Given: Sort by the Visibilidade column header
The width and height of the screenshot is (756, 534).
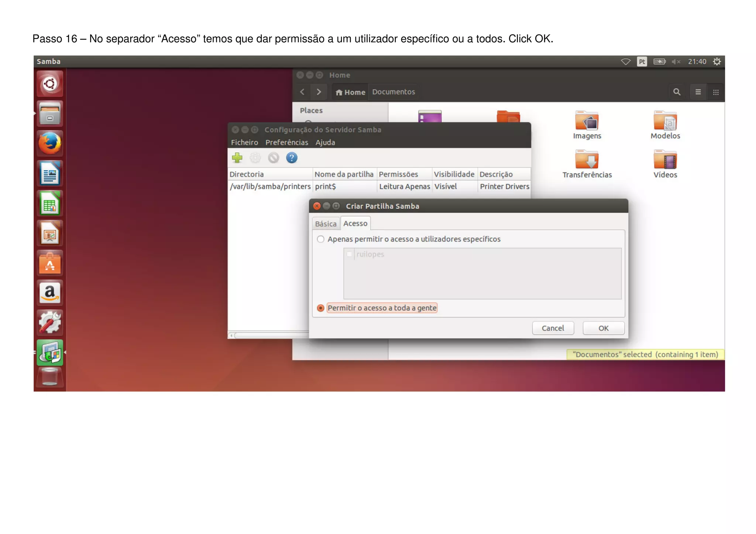Looking at the screenshot, I should 455,174.
